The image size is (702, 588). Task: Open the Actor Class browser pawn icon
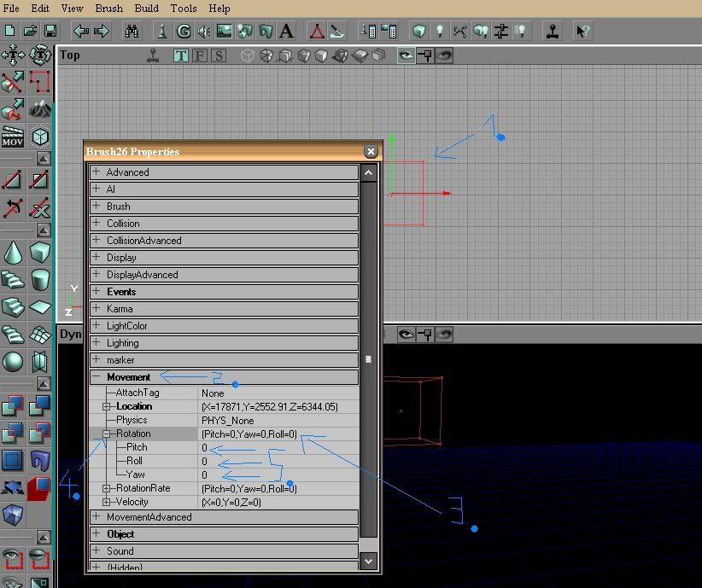click(x=162, y=31)
